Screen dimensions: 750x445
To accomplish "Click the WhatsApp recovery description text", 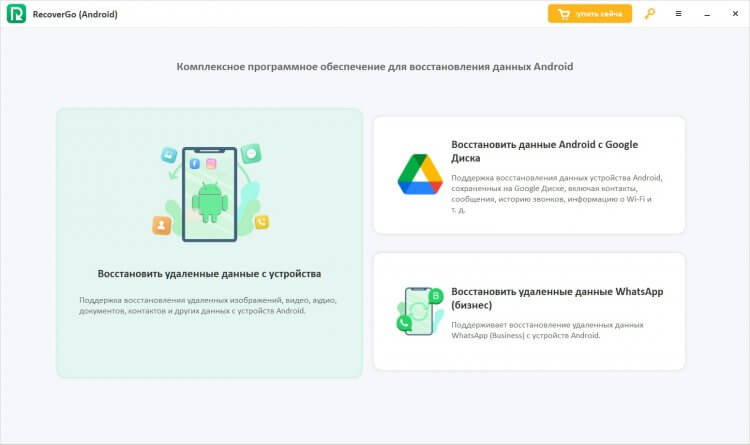I will [547, 330].
